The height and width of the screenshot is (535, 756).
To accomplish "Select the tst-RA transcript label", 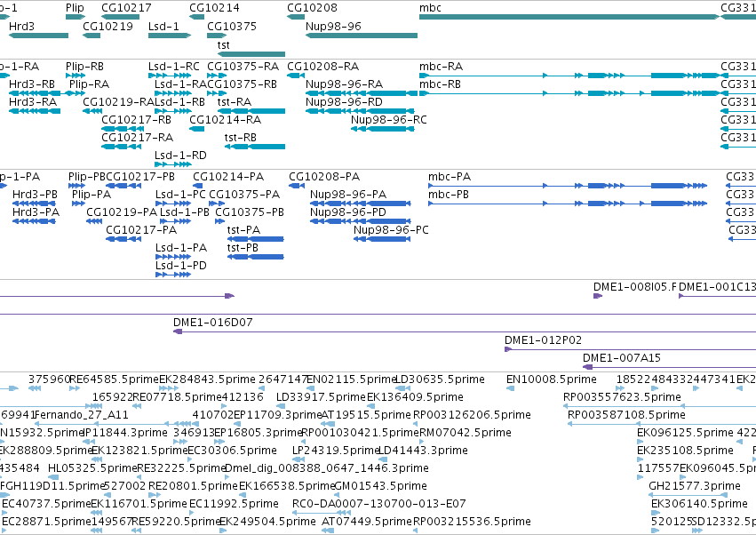I will click(235, 102).
